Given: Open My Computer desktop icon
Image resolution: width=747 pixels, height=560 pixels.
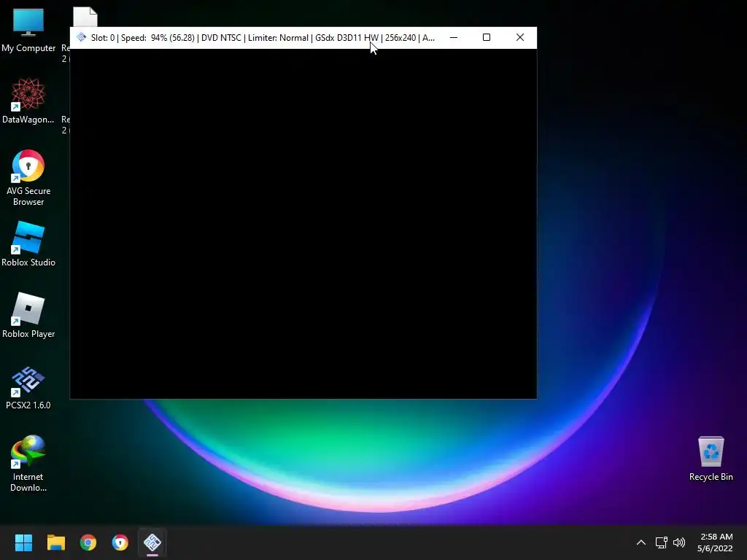Looking at the screenshot, I should click(28, 29).
